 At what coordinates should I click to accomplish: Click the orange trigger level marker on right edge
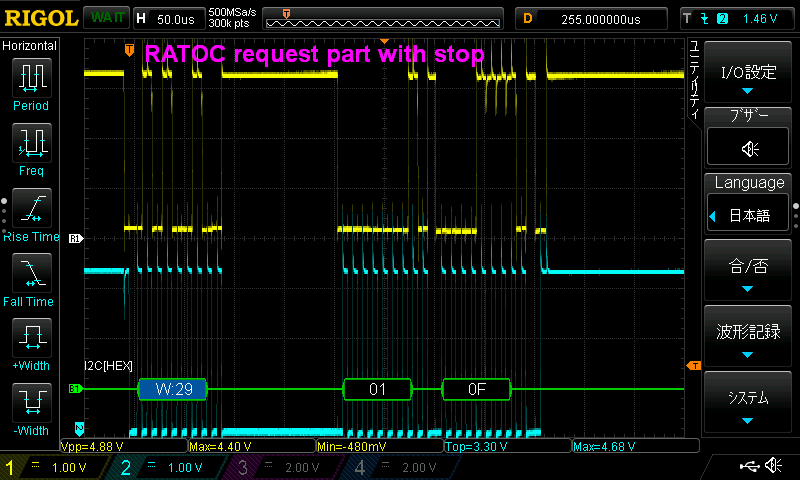tap(694, 365)
